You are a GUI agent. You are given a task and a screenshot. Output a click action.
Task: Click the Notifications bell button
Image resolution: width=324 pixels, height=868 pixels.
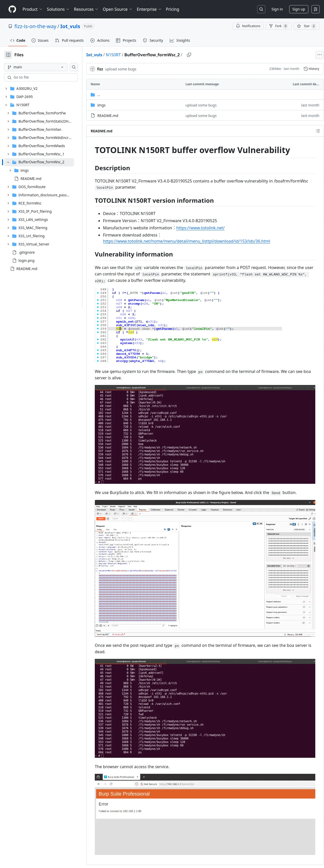[248, 26]
